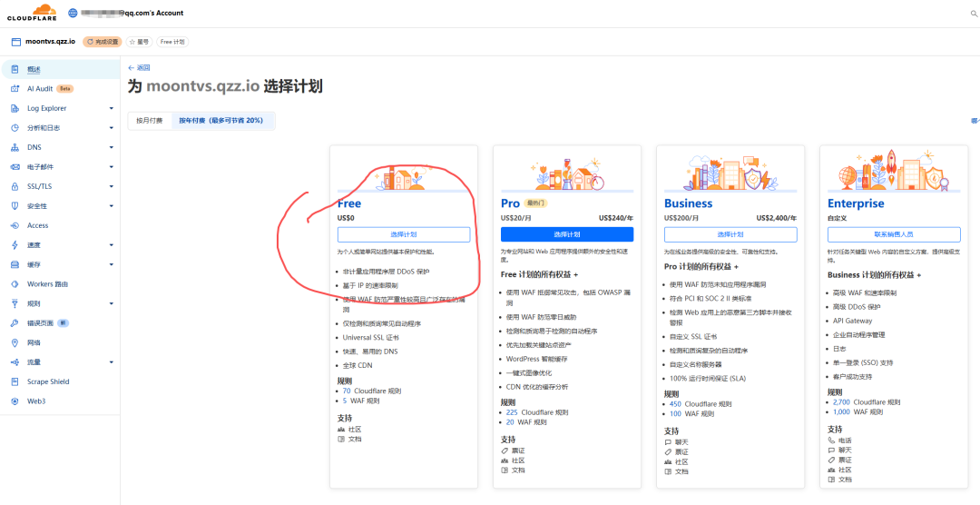Open the Scrape Shield menu item

click(48, 381)
